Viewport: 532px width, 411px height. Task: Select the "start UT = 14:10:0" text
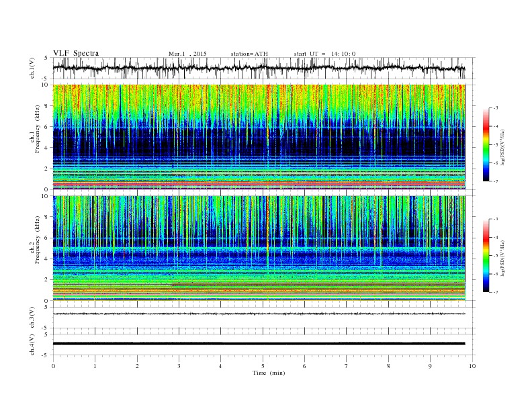324,54
